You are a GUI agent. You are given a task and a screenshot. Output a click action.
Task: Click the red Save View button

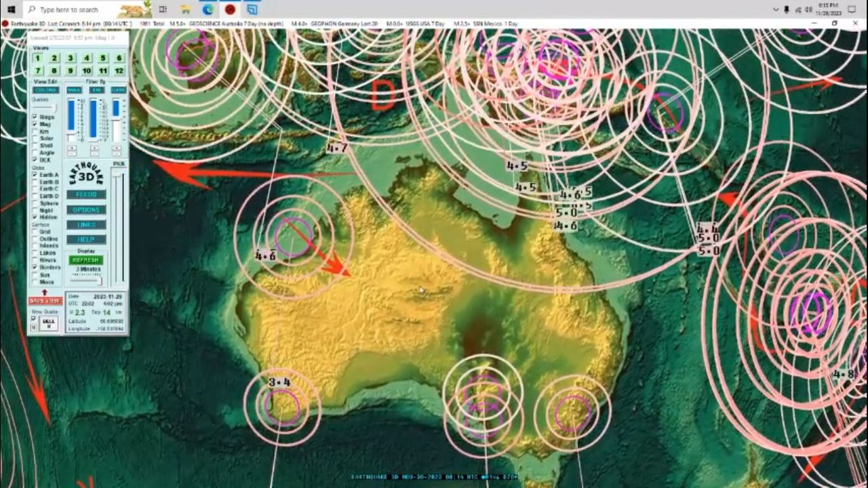45,300
